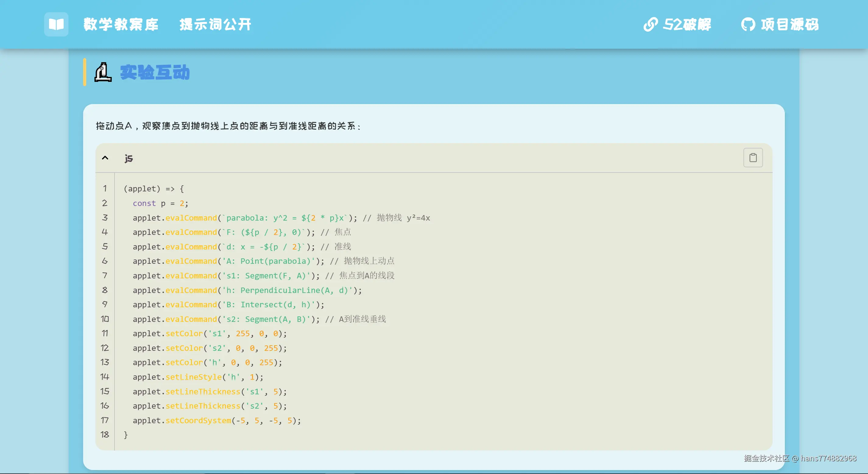868x474 pixels.
Task: Visit the 52破解 link
Action: point(687,24)
